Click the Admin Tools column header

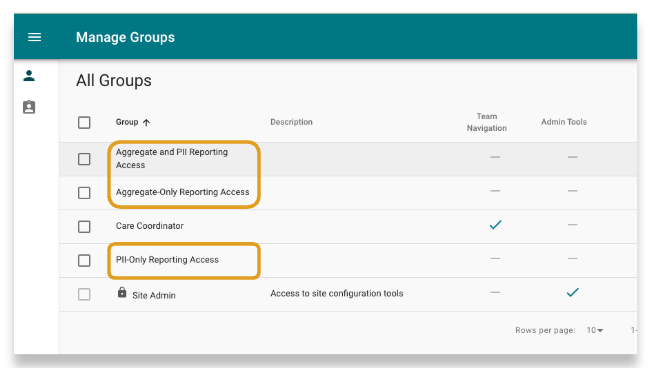pyautogui.click(x=564, y=122)
